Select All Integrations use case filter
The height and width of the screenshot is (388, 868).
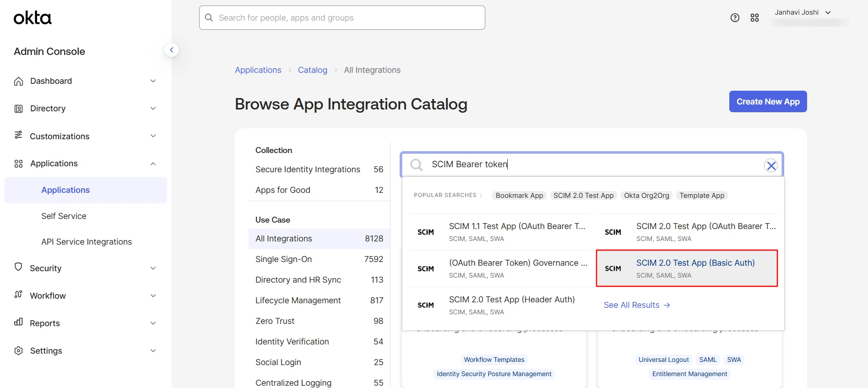click(x=319, y=239)
